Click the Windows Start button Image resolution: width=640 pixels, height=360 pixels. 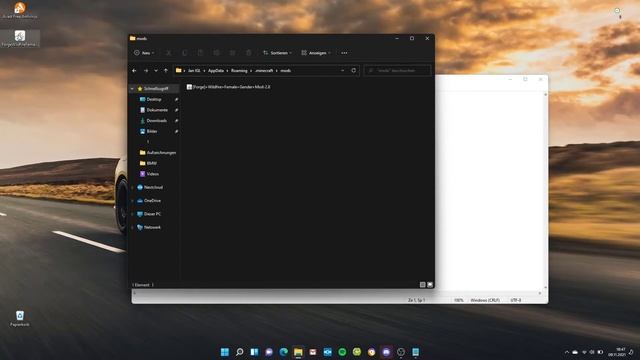[225, 352]
